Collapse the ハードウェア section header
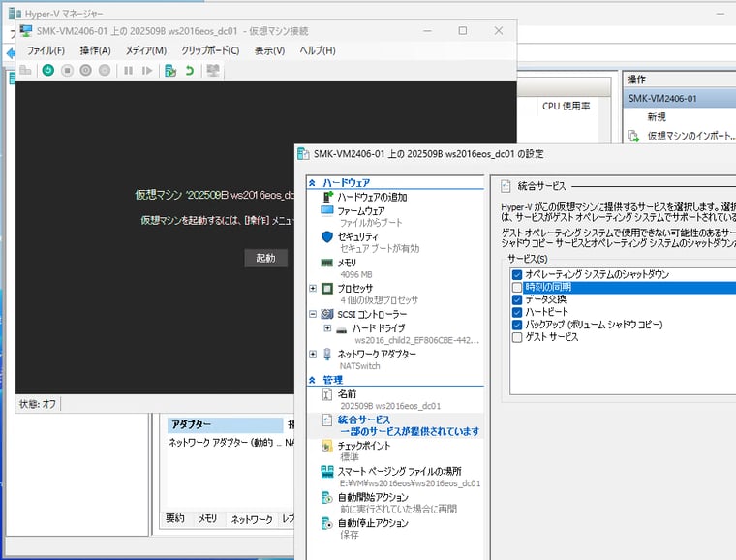Viewport: 736px width, 560px height. pyautogui.click(x=312, y=182)
